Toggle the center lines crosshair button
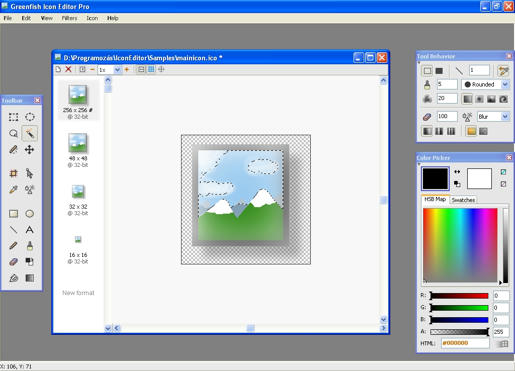Screen dimensions: 515x371 [x=161, y=69]
